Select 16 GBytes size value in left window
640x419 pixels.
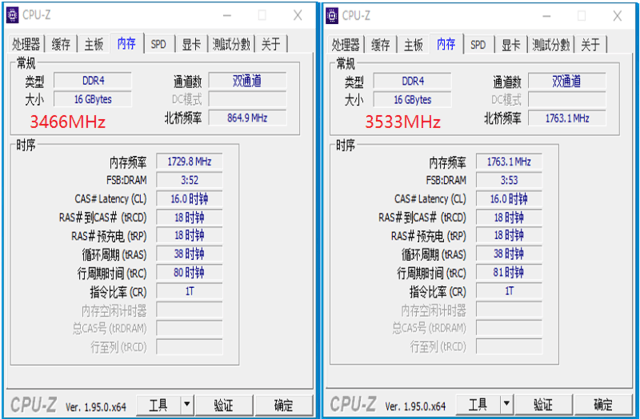(x=93, y=99)
